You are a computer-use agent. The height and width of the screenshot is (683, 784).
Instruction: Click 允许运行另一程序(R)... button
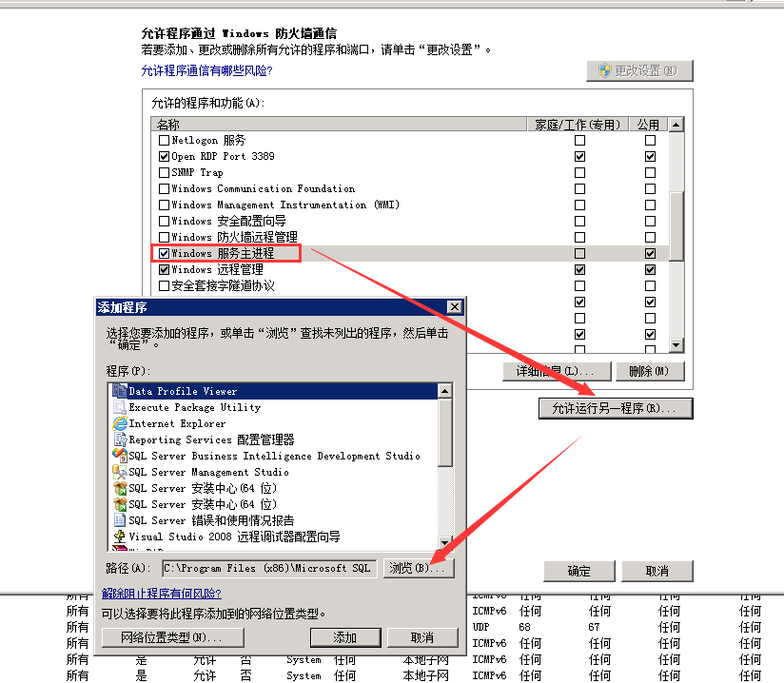tap(616, 408)
